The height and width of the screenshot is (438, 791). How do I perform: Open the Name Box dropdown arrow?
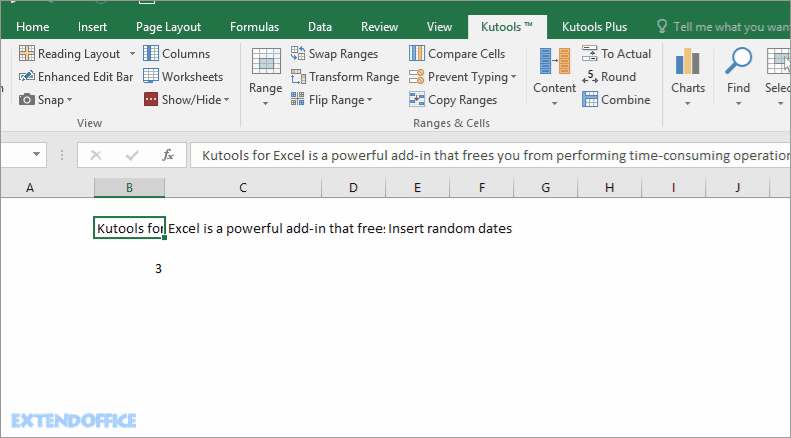pyautogui.click(x=36, y=154)
